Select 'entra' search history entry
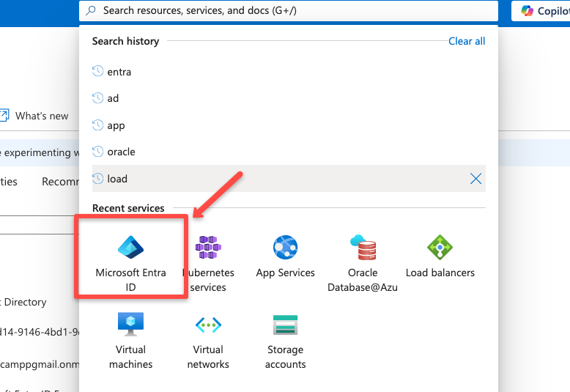This screenshot has height=392, width=570. coord(289,72)
